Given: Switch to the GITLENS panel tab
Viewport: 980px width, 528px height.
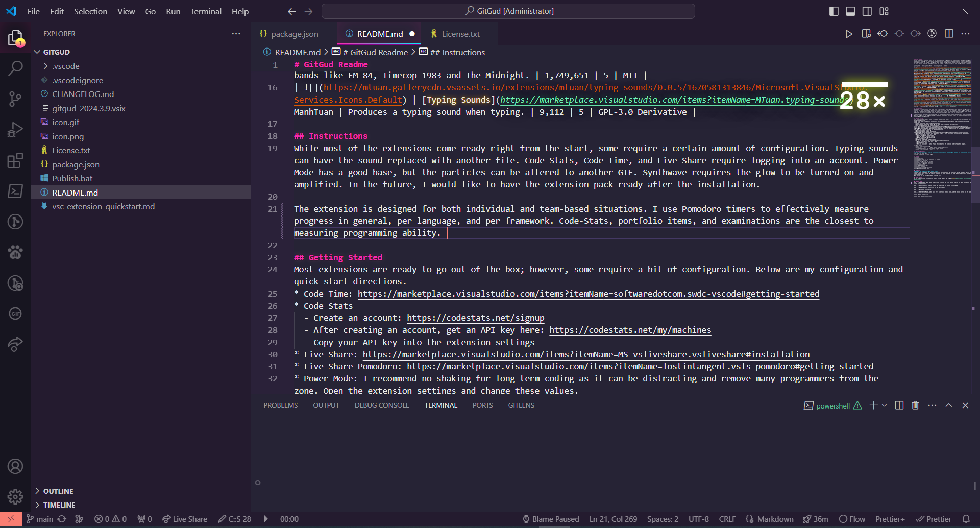Looking at the screenshot, I should pos(521,405).
